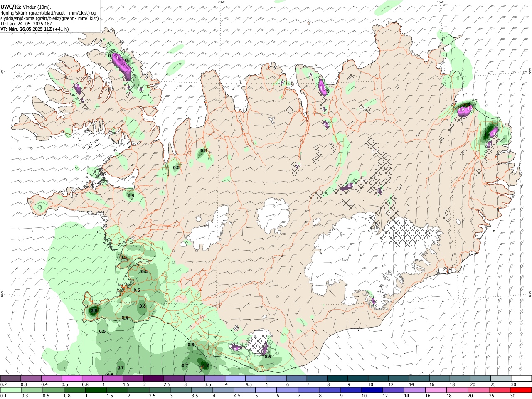Pick the darkest purple 2 swatch, upper legend
Image resolution: width=532 pixels, height=399 pixels.
pos(153,379)
